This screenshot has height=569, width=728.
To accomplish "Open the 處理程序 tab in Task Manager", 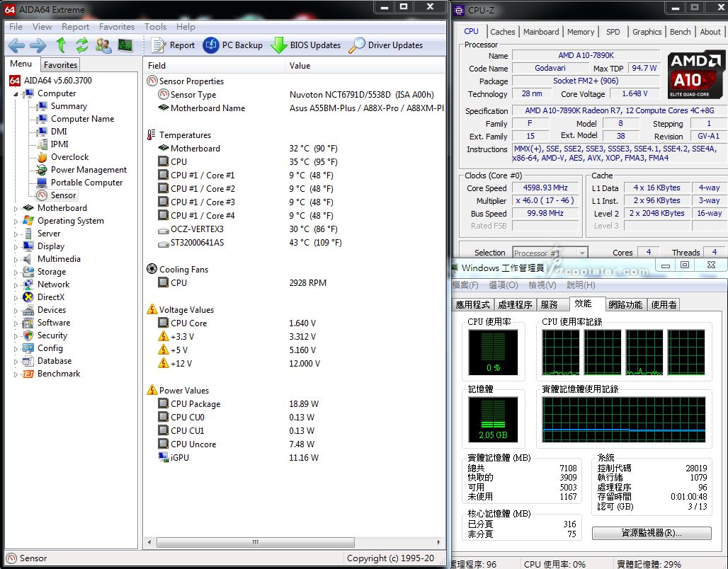I will [x=515, y=304].
